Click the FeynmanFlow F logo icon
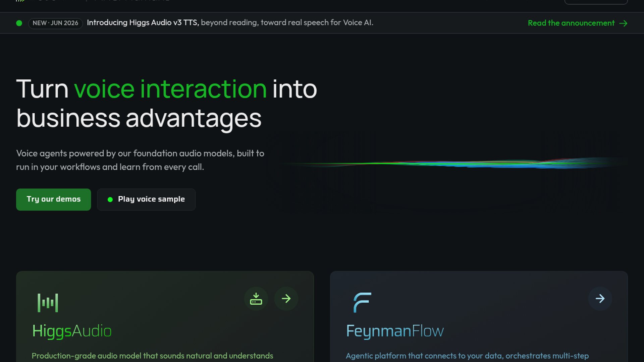Screen dimensions: 644x362 362,302
